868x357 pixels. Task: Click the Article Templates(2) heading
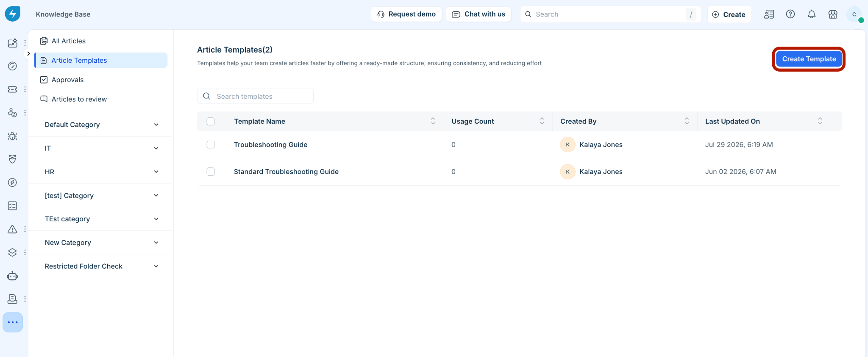[235, 50]
